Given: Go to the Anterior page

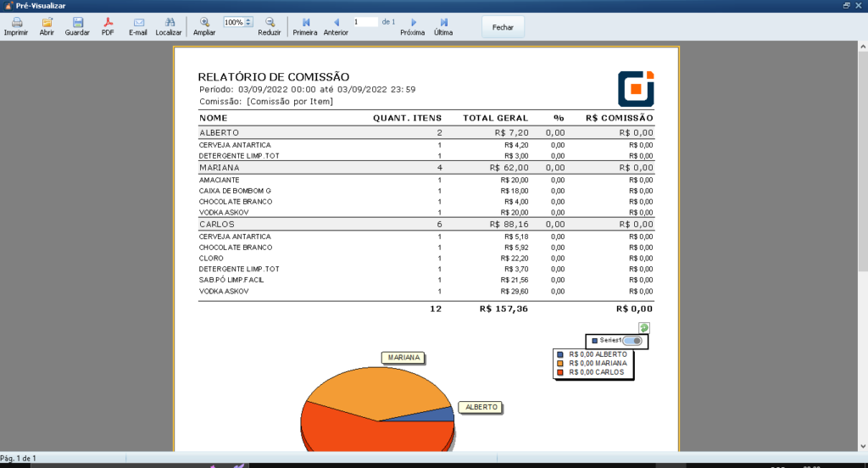Looking at the screenshot, I should [x=336, y=22].
